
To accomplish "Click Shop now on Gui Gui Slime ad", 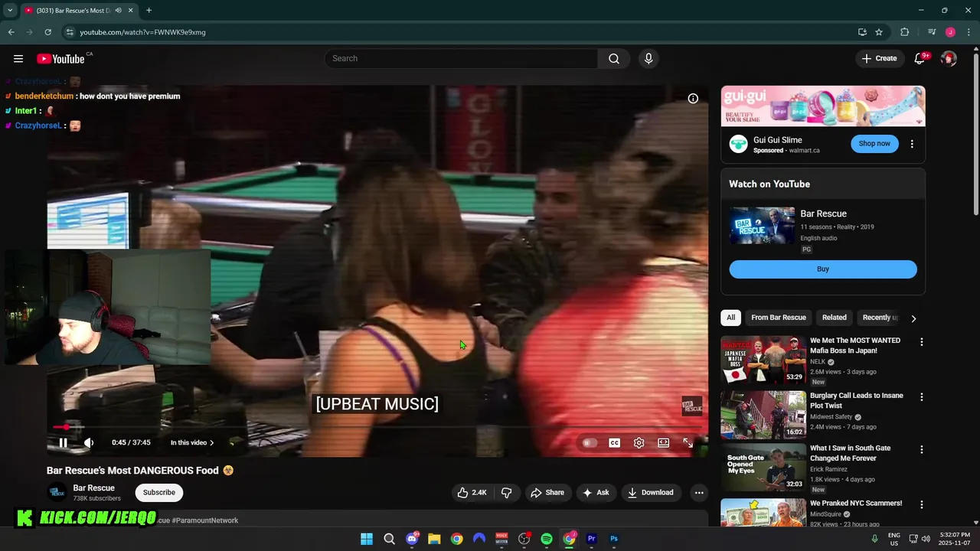I will (x=874, y=144).
